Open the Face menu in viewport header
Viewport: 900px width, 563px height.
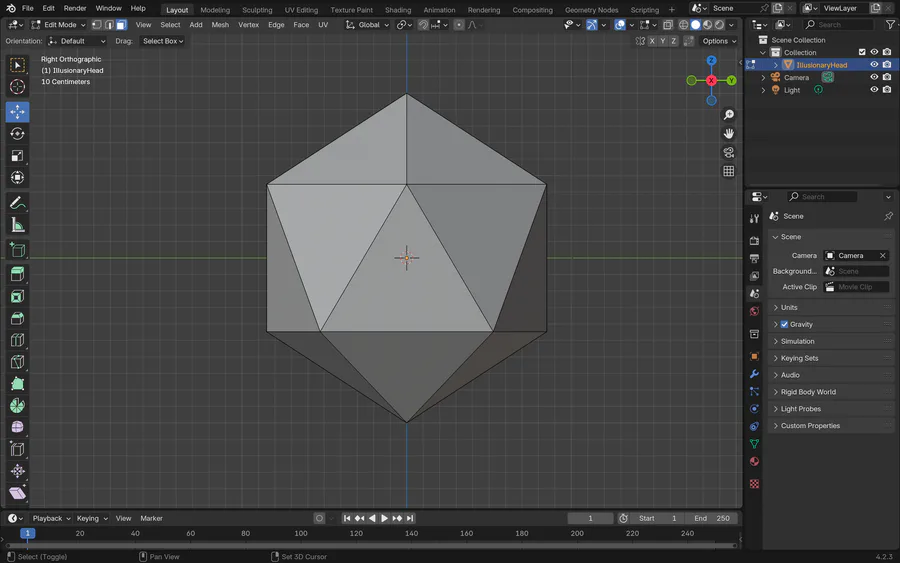tap(301, 25)
